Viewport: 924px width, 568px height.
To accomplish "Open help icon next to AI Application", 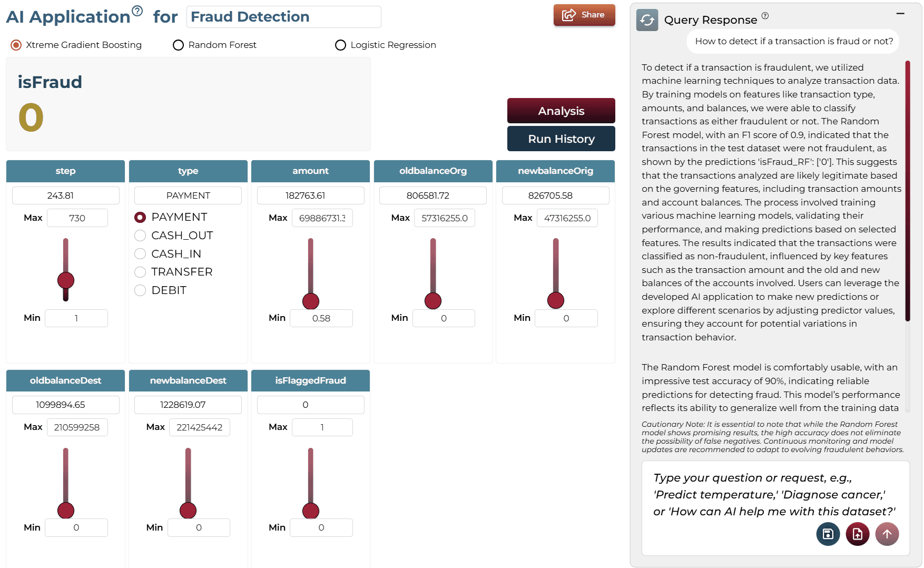I will (137, 11).
